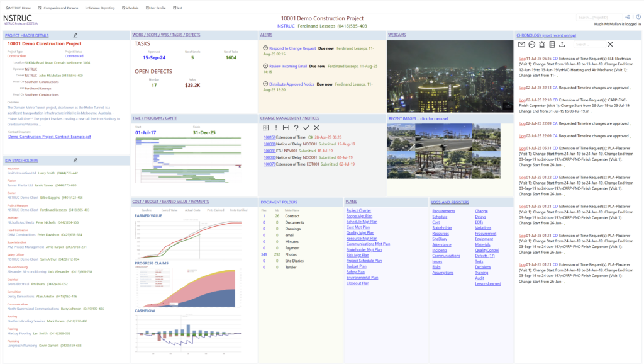This screenshot has width=644, height=364.
Task: Open the Environmental Plan link
Action: pos(362,278)
